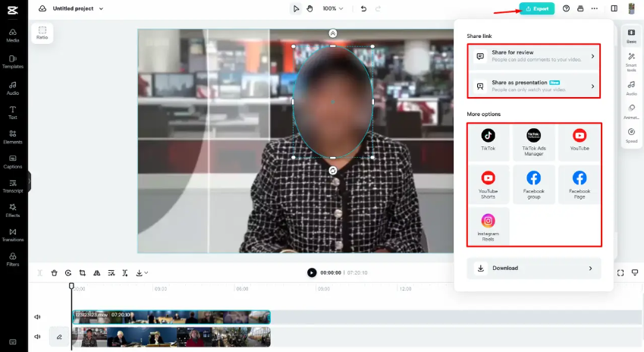Open the Effects panel
Viewport: 644px width, 352px height.
click(13, 211)
